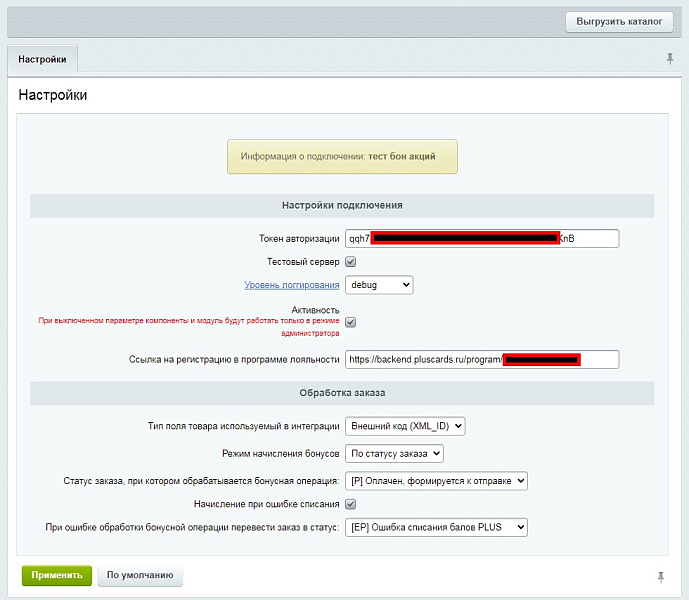Expand the [EP] Ошибка списания балов dropdown
The height and width of the screenshot is (600, 689).
pyautogui.click(x=435, y=527)
